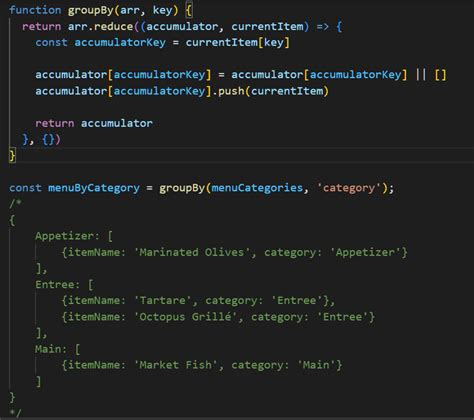Click the 'category' string argument

pyautogui.click(x=349, y=188)
